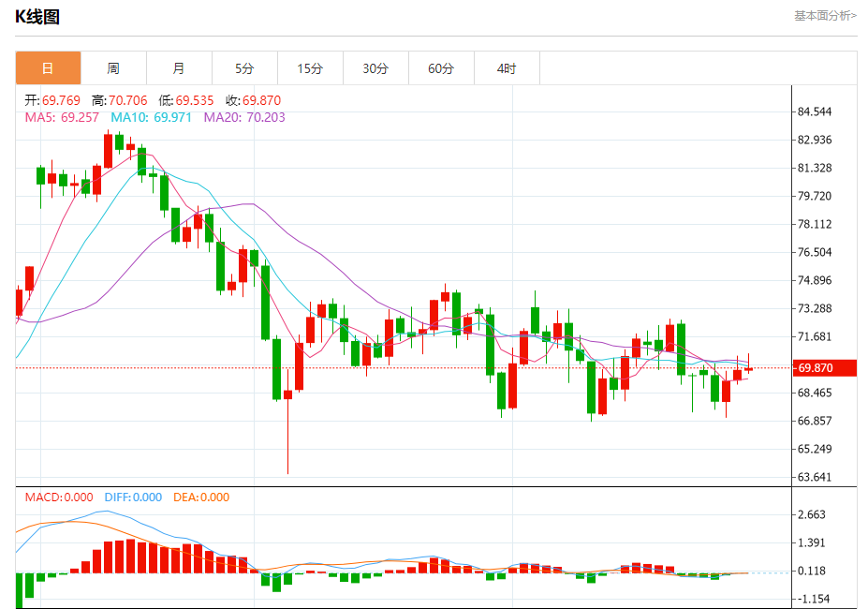868x609 pixels.
Task: Click the 2.663 MACD axis label
Action: pos(812,514)
